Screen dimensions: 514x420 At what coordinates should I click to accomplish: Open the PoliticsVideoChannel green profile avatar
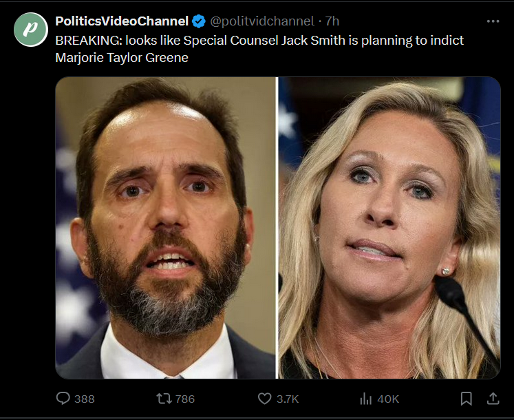click(x=30, y=30)
